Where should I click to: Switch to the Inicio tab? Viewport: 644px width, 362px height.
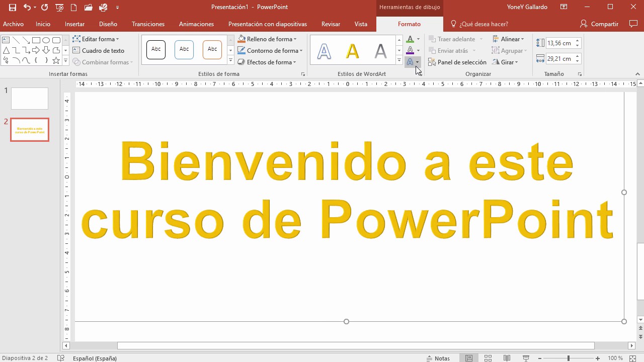(43, 24)
